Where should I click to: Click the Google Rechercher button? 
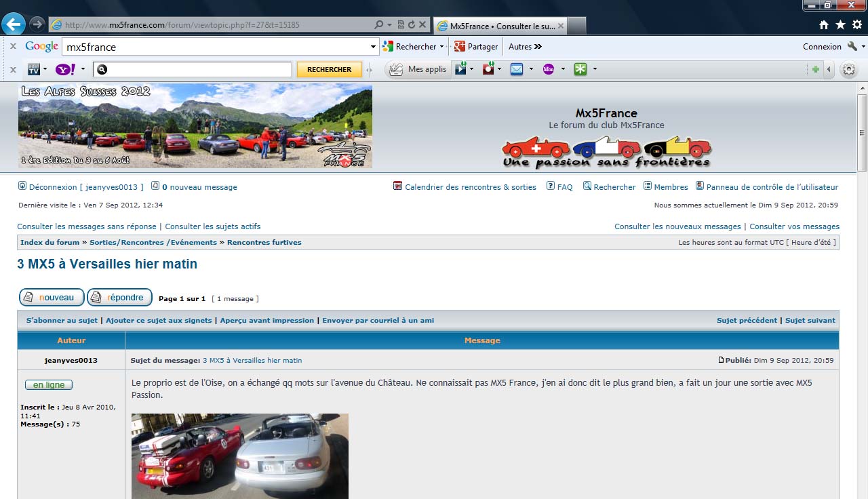pyautogui.click(x=410, y=47)
